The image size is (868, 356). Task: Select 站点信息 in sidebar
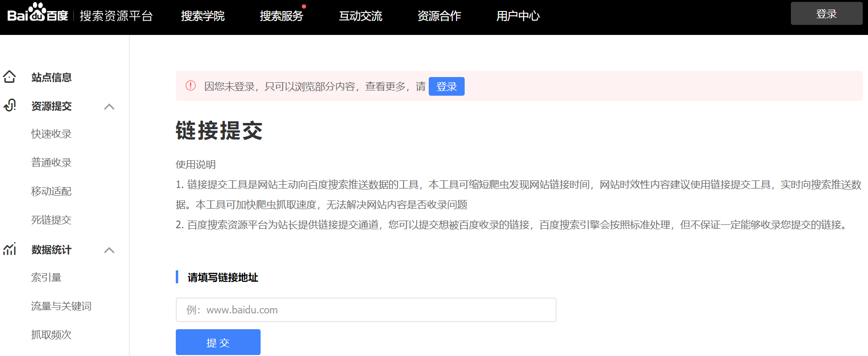[51, 77]
